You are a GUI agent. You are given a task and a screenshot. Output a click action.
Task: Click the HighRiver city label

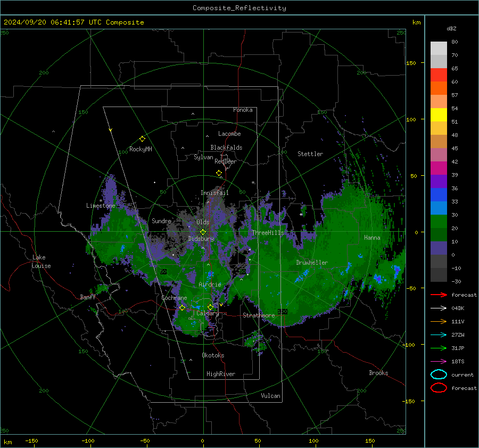point(221,374)
